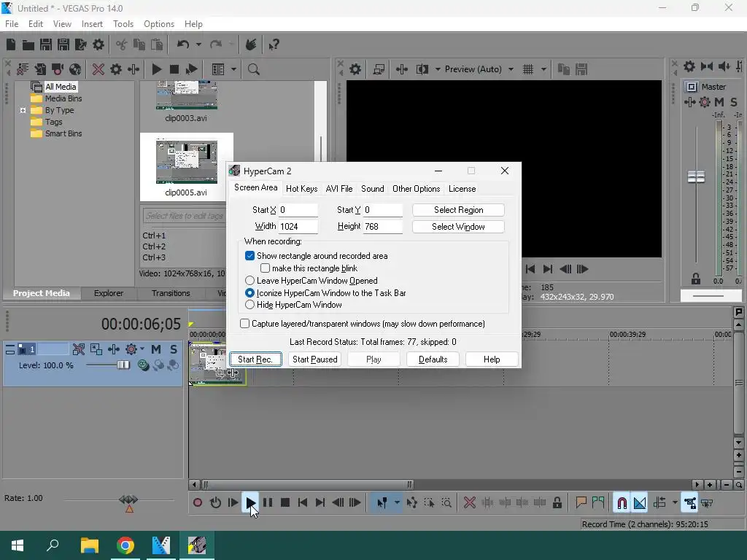Toggle Automatic Crossfades icon
This screenshot has height=560, width=747.
pos(640,502)
